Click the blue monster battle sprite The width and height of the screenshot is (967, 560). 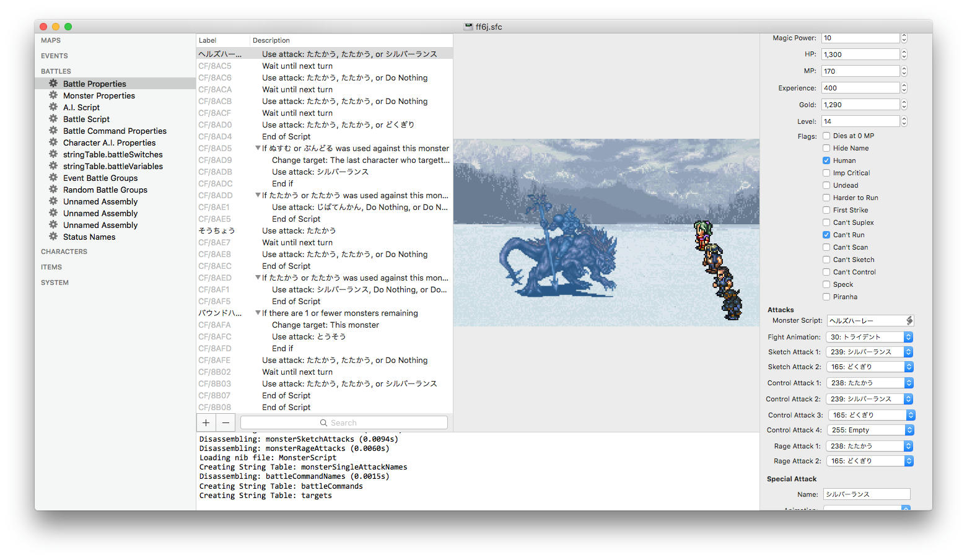[558, 245]
